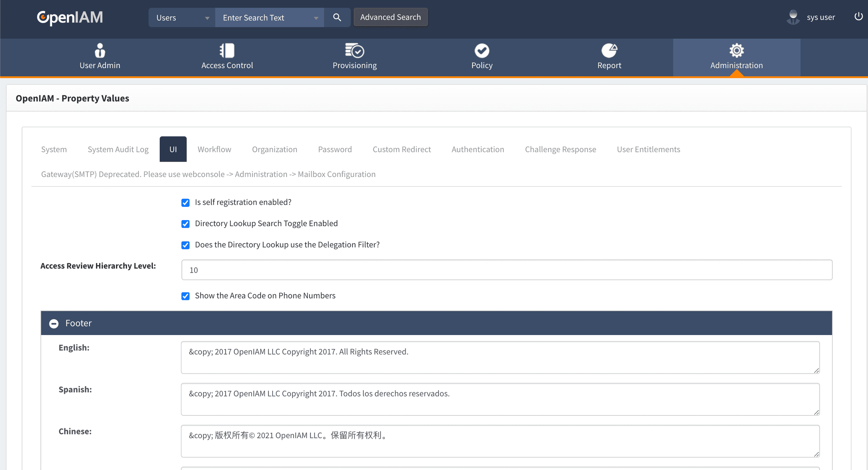Click the search magnifier icon

tap(337, 17)
